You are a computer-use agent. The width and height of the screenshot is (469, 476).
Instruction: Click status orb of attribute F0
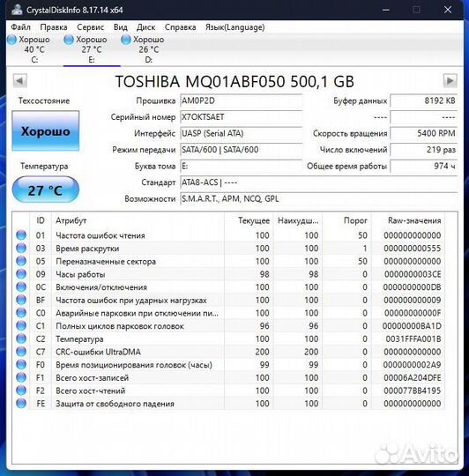[x=21, y=364]
